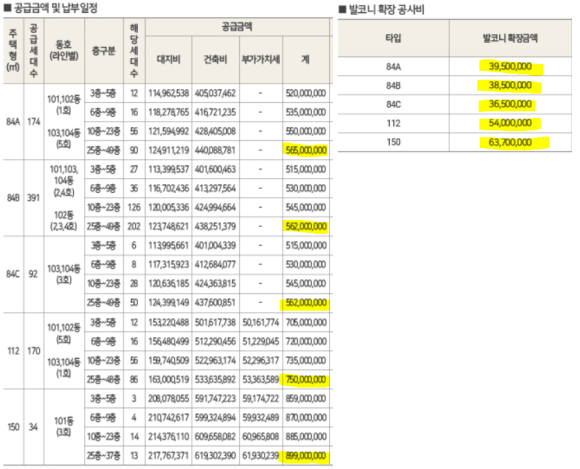Select land cost value 113,399,537
Image resolution: width=580 pixels, height=469 pixels.
[169, 169]
